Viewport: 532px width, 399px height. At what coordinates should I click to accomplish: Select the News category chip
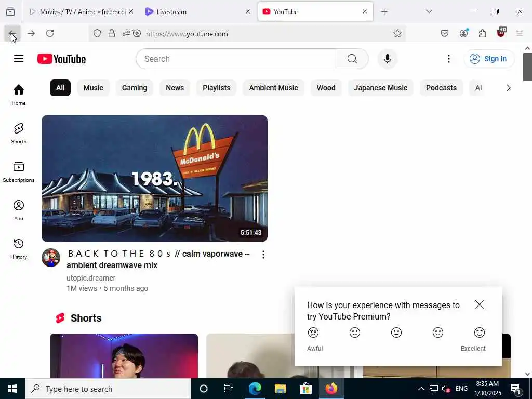[x=175, y=88]
